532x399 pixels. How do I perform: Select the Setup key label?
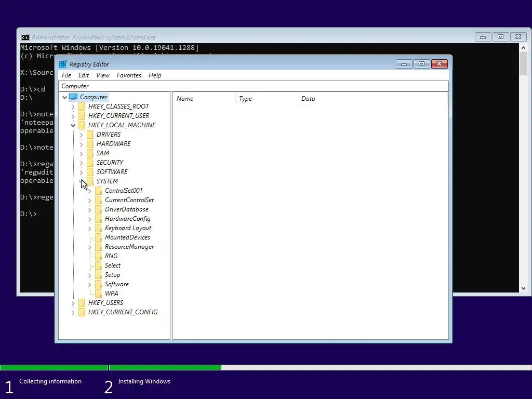112,275
